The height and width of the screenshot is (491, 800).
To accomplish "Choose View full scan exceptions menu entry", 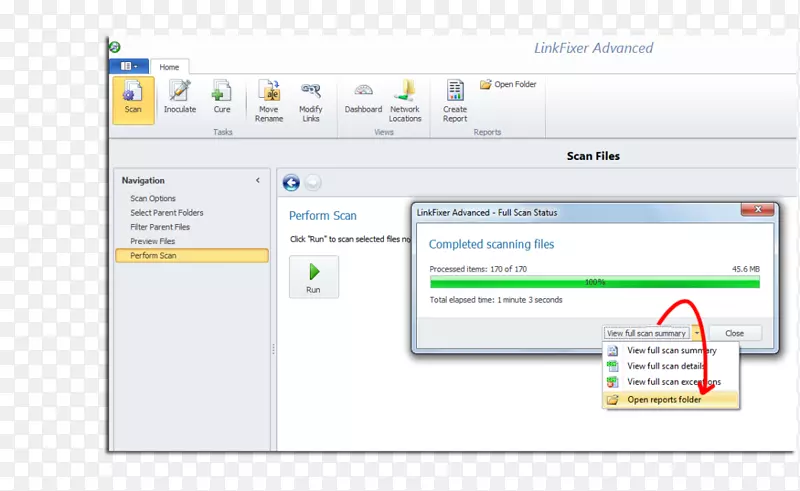I will (671, 382).
